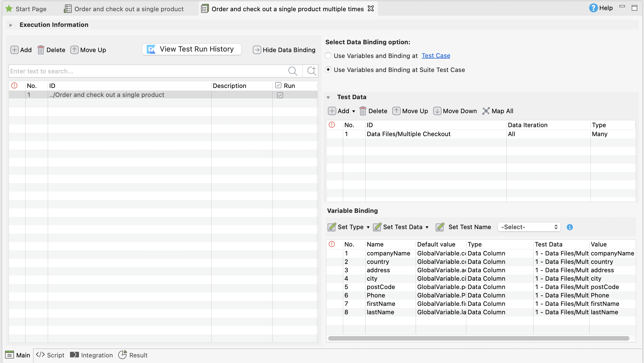Screen dimensions: 644x363
Task: Click the Move Up arrow icon in left toolbar
Action: click(x=74, y=50)
